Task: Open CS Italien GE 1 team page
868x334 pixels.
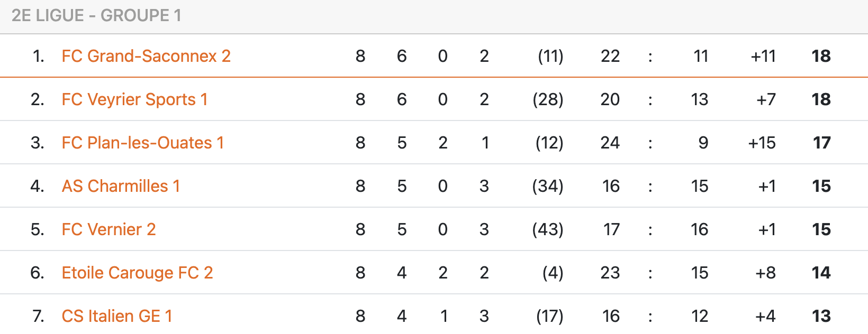Action: (x=117, y=316)
